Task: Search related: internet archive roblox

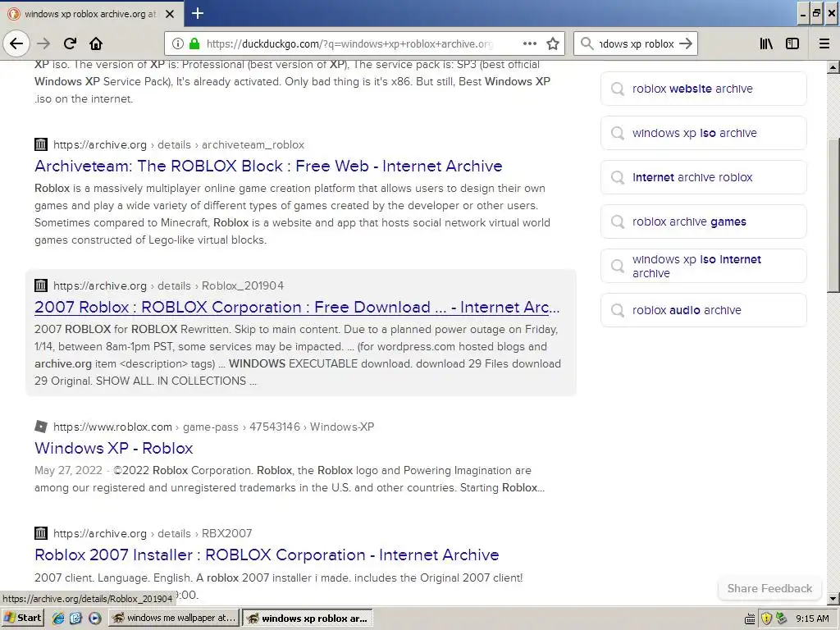Action: click(703, 177)
